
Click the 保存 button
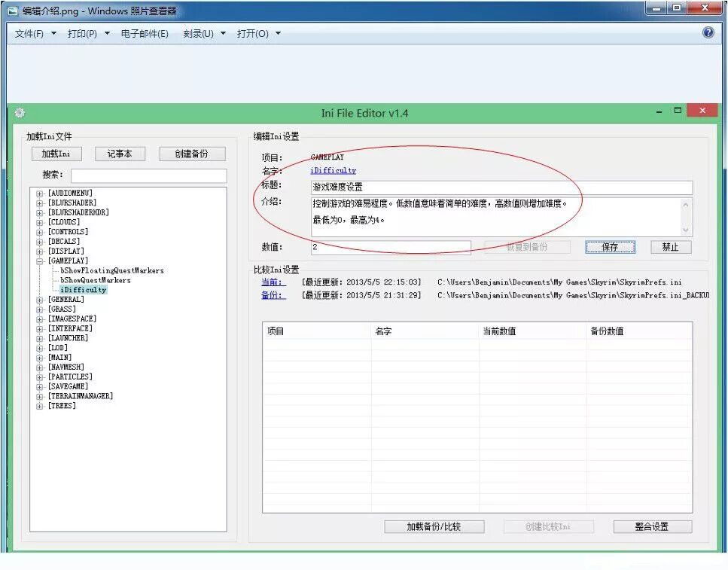point(610,247)
